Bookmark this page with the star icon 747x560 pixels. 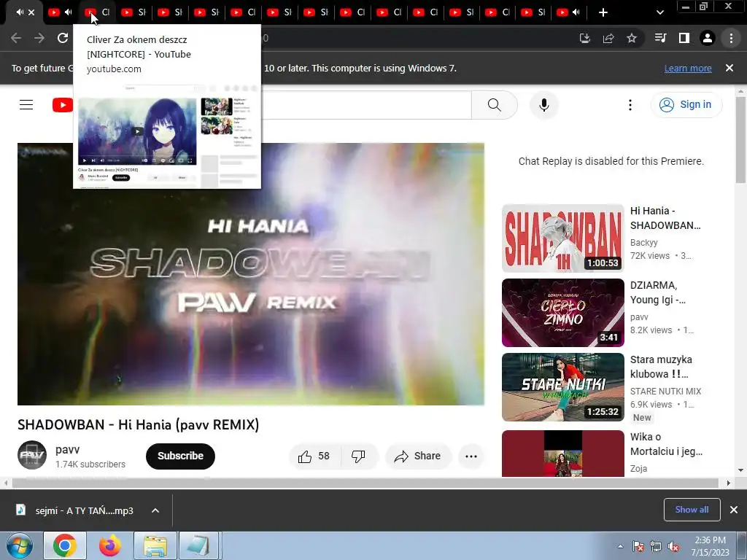(632, 38)
